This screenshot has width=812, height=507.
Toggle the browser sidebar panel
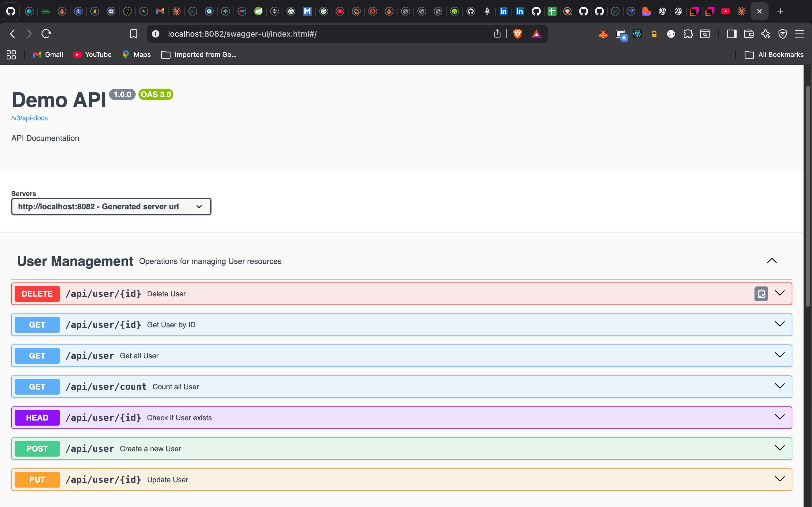[731, 34]
